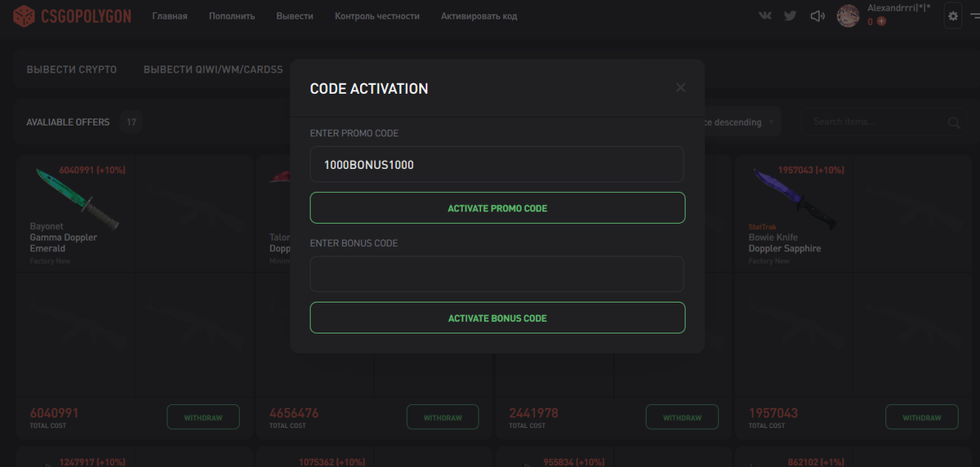
Task: Open the CSGOPolygon logo home link
Action: tap(72, 16)
